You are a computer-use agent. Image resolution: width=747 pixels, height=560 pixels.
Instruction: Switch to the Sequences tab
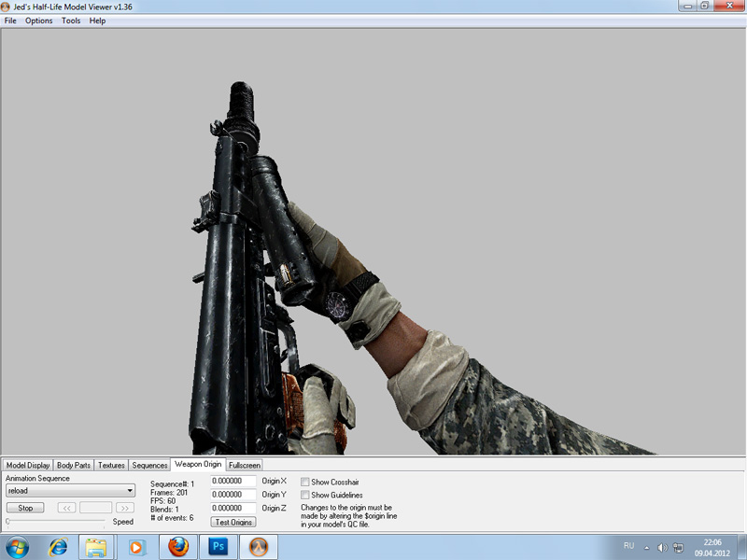(x=149, y=465)
